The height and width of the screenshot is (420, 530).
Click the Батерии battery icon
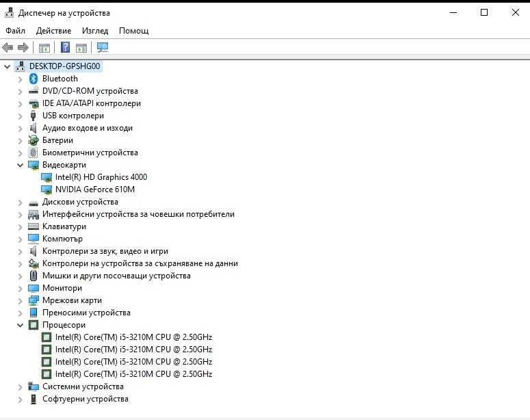click(x=34, y=140)
